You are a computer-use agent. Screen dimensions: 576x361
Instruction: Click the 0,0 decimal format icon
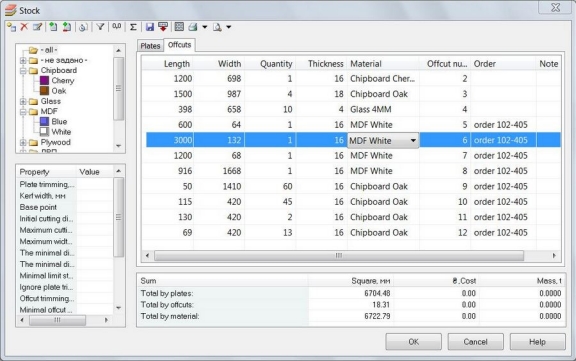(x=117, y=26)
